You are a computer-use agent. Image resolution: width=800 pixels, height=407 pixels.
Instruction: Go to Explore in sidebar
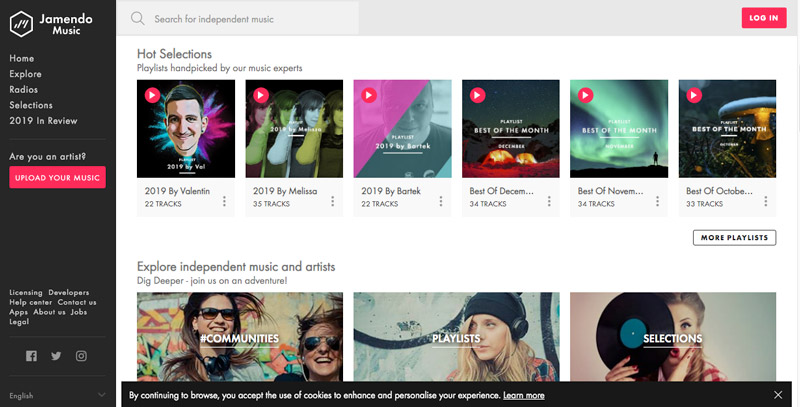(25, 74)
